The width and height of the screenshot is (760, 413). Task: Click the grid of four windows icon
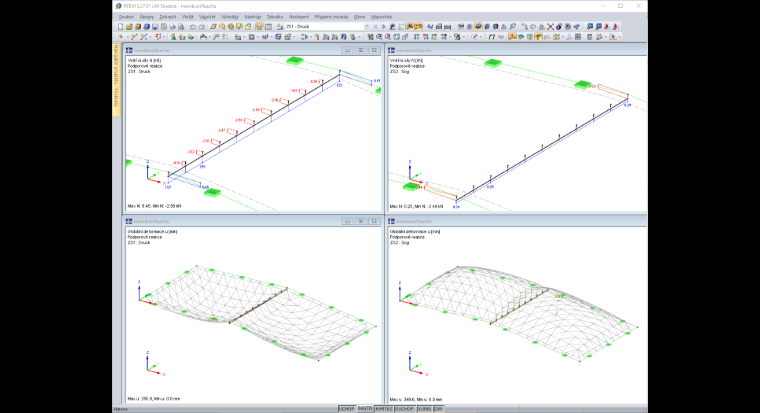(x=578, y=37)
